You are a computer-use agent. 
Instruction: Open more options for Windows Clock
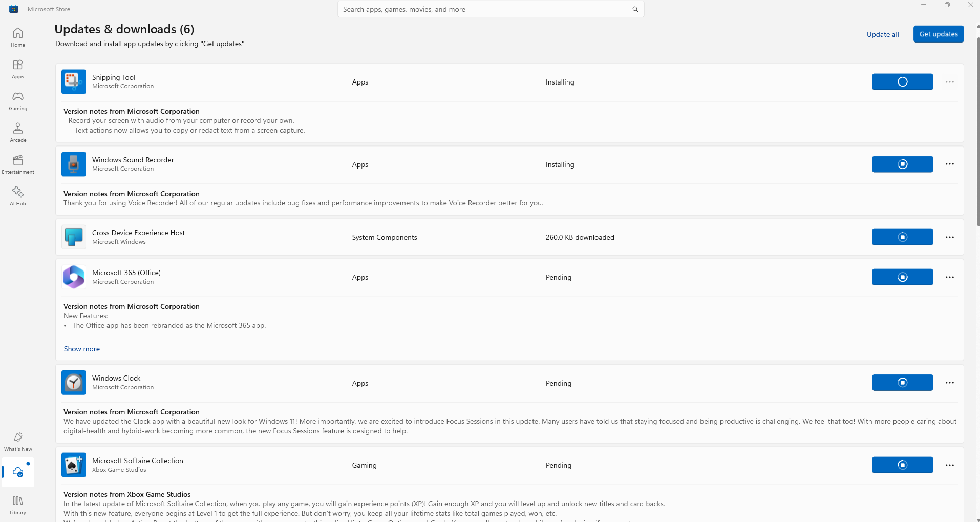pos(950,383)
